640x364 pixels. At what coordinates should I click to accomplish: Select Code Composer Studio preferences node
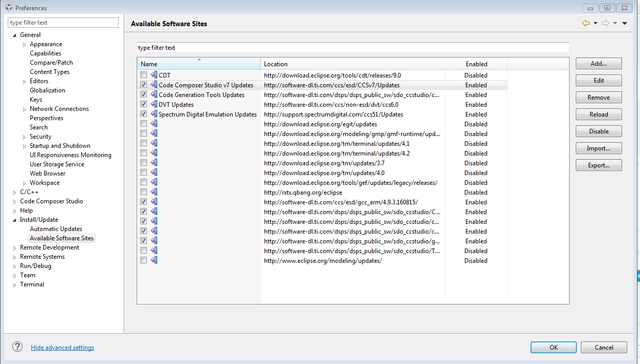coord(51,201)
